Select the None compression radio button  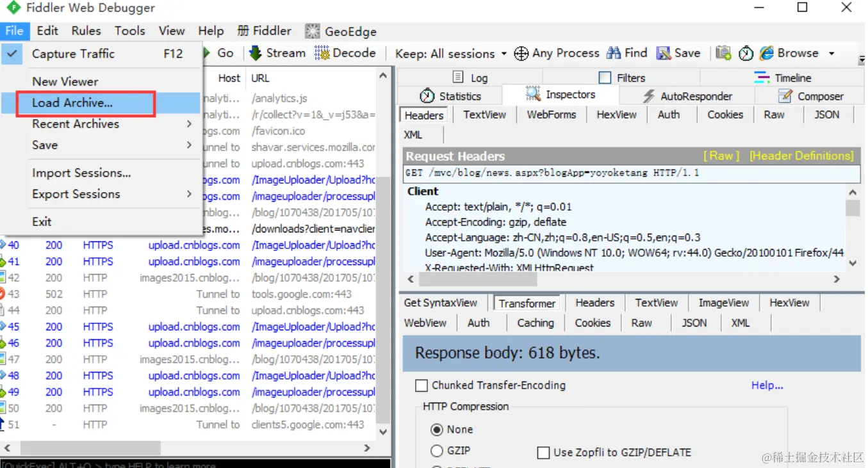pyautogui.click(x=437, y=430)
